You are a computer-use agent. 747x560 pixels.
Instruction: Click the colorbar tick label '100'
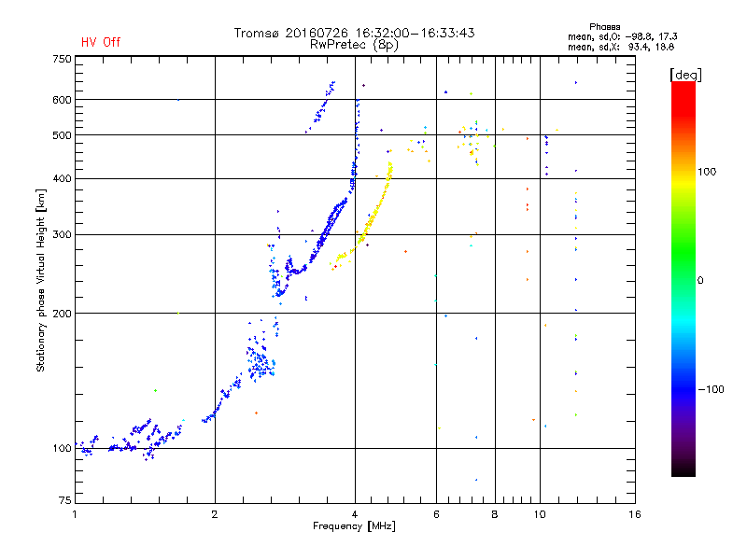click(707, 172)
